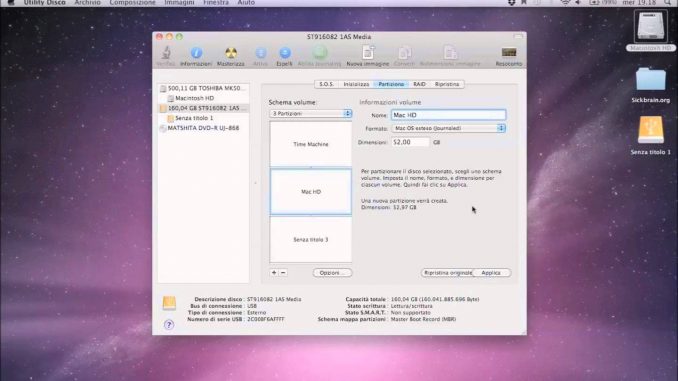The width and height of the screenshot is (678, 381).
Task: Apply the partition layout with Applica
Action: 491,273
